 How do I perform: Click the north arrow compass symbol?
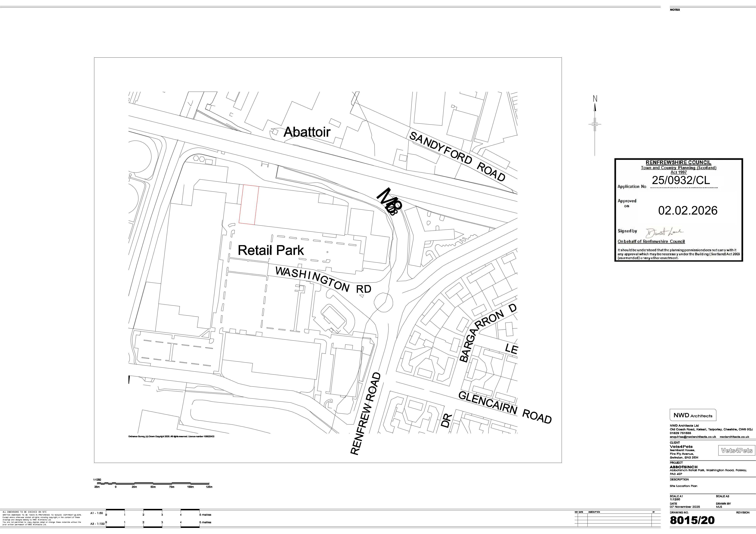(x=595, y=126)
